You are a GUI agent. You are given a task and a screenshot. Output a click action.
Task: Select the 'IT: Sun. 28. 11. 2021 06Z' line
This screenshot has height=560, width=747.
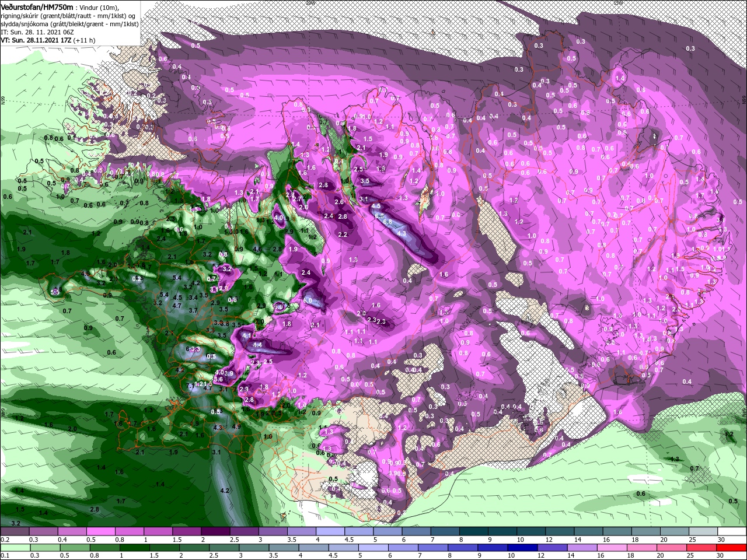[38, 32]
